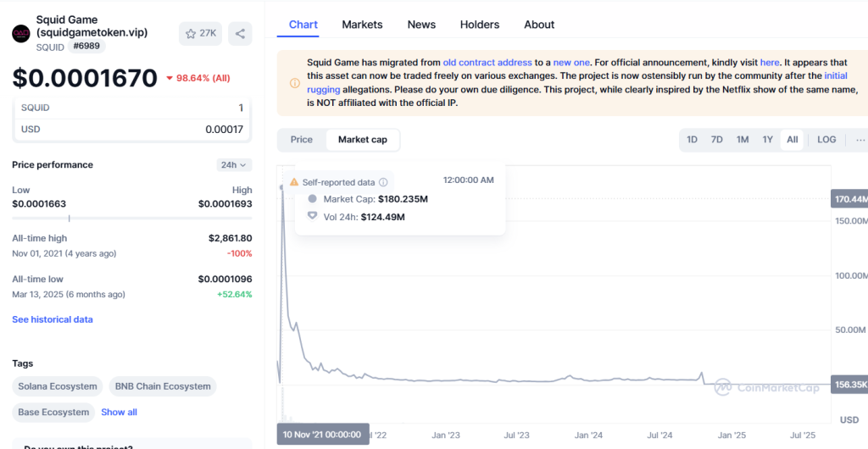Follow the official announcement here link
This screenshot has height=449, width=868.
tap(770, 63)
